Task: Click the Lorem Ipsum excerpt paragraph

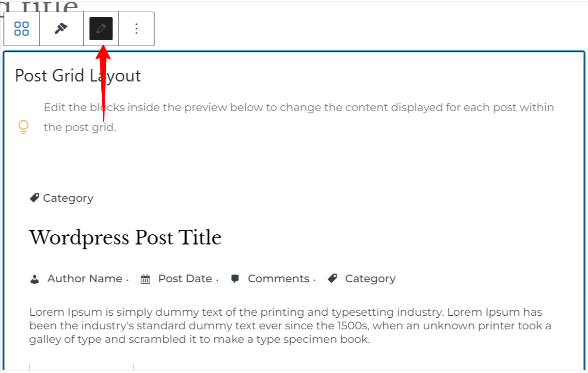Action: tap(290, 325)
